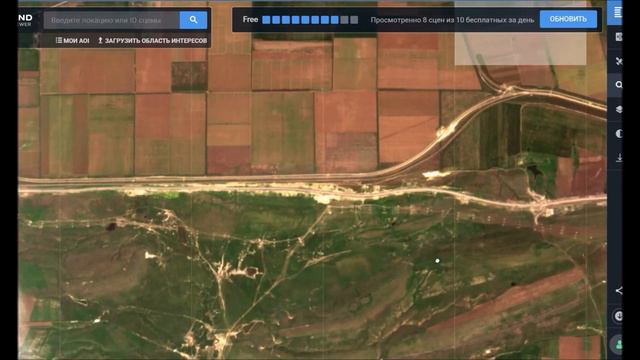Click the blue ОБНОВИТЬ button
The height and width of the screenshot is (360, 640).
[x=568, y=19]
